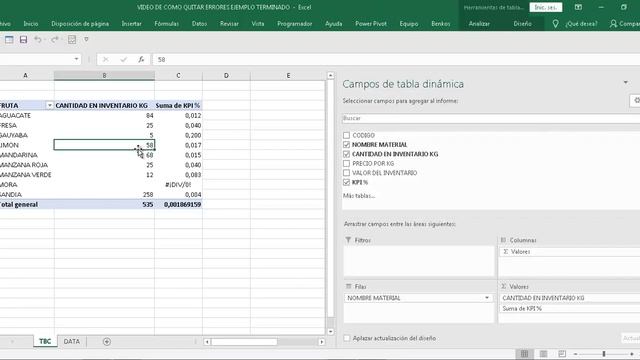Open the Power Pivot tab

[x=371, y=24]
